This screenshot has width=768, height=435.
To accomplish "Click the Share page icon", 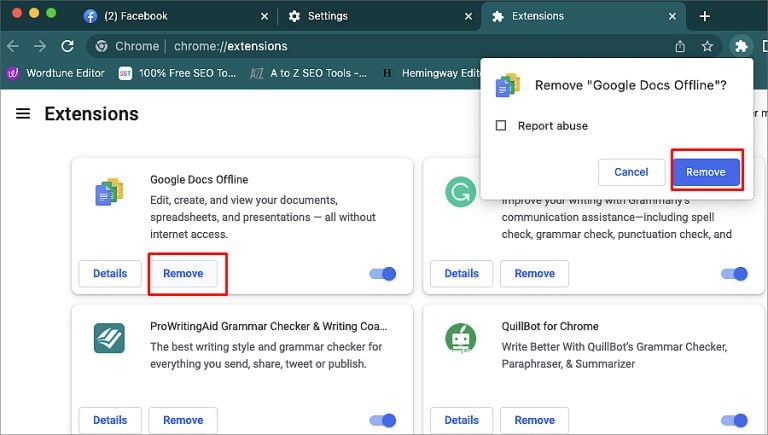I will tap(680, 46).
